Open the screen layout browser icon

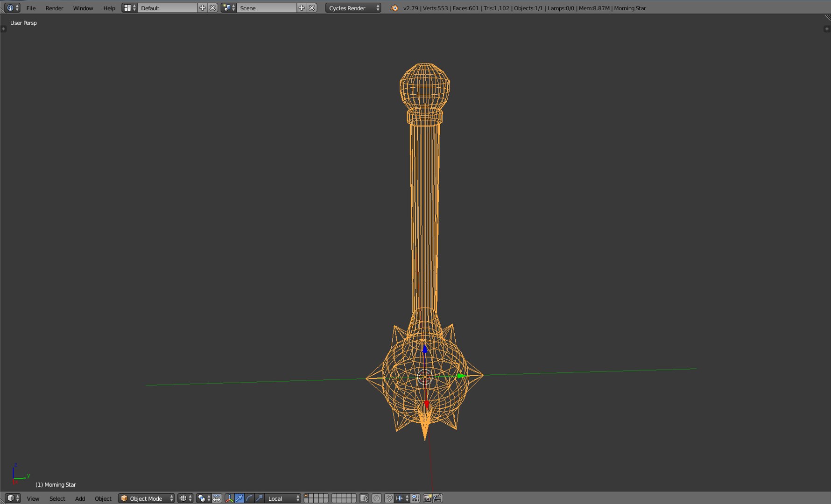coord(129,8)
